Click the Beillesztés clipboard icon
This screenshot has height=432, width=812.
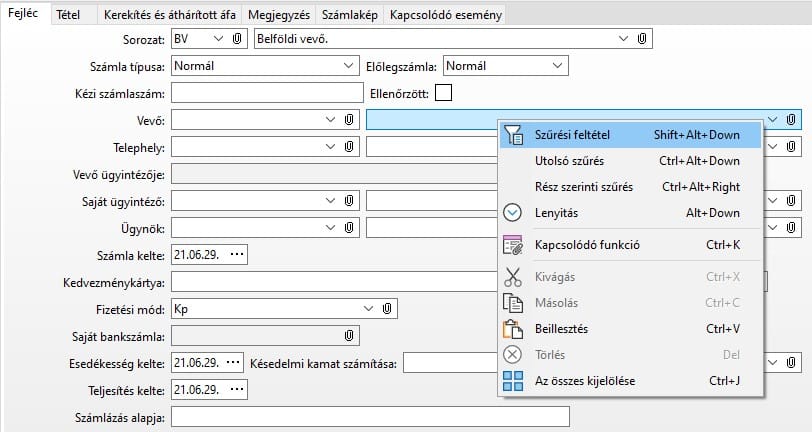pyautogui.click(x=513, y=328)
